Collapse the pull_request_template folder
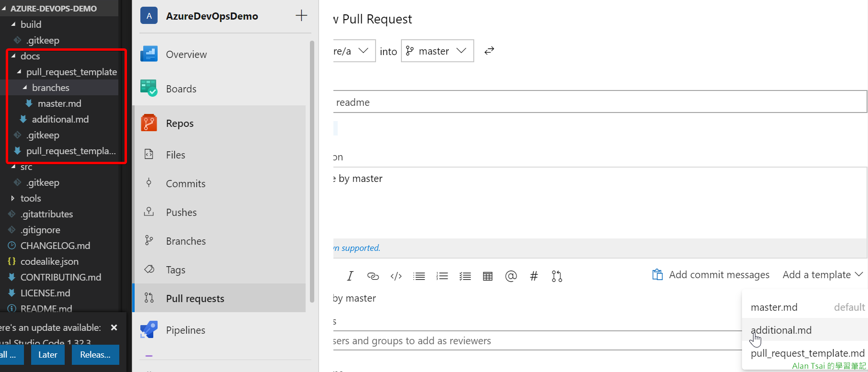 (19, 71)
